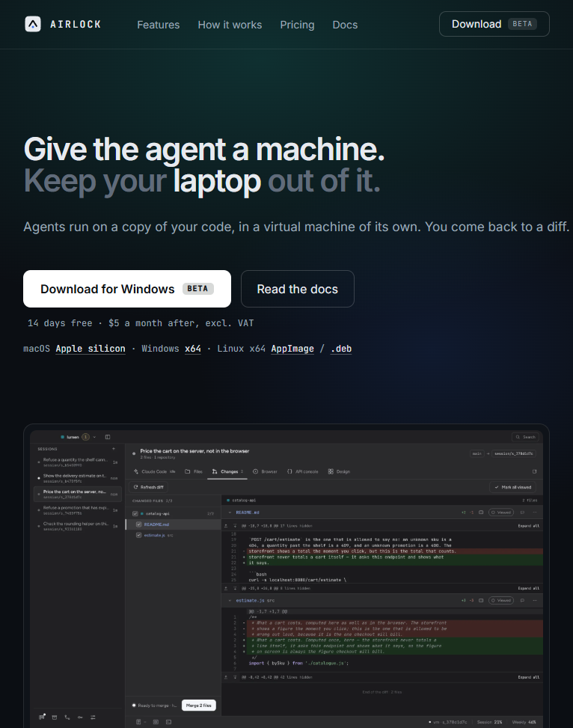
Task: Switch to the API console tab
Action: tap(303, 471)
